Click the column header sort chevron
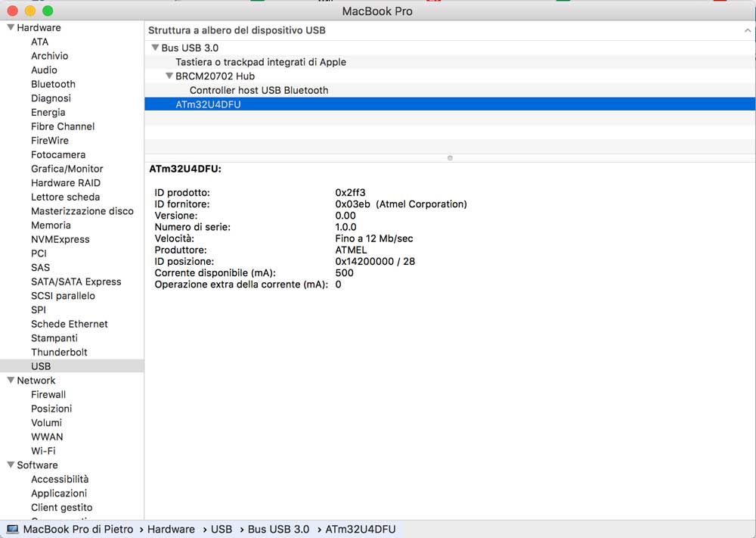Viewport: 756px width, 538px height. coord(748,30)
